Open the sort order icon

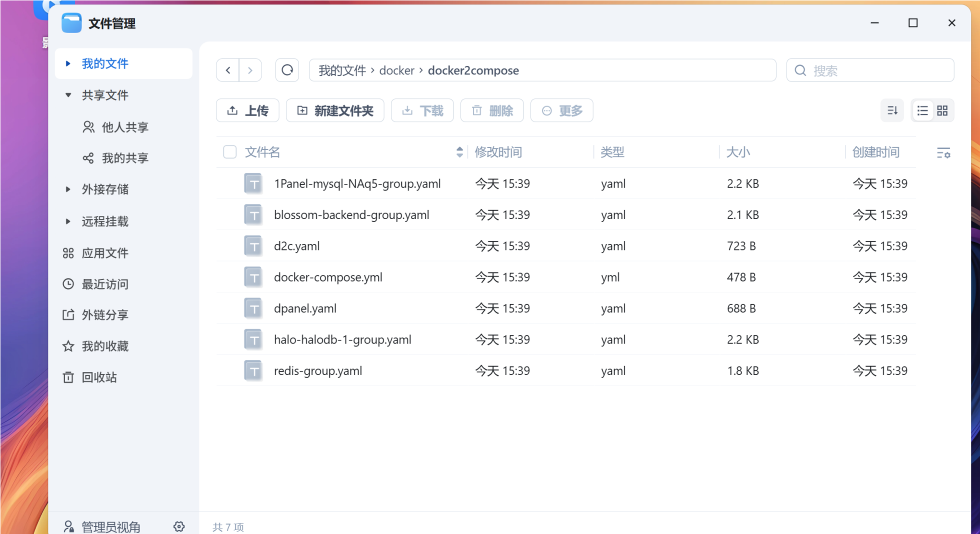coord(892,111)
